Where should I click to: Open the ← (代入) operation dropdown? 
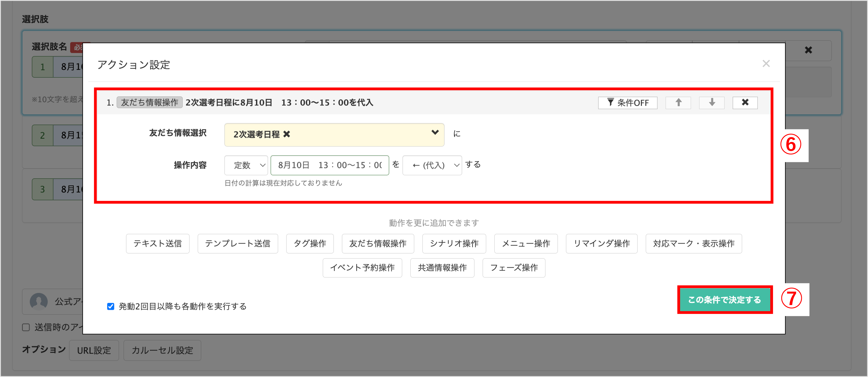coord(432,165)
